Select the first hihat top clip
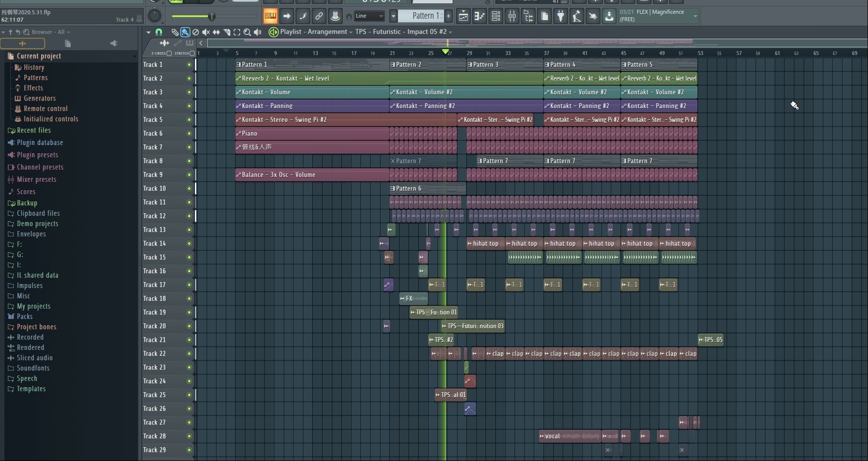The image size is (868, 461). pos(486,243)
